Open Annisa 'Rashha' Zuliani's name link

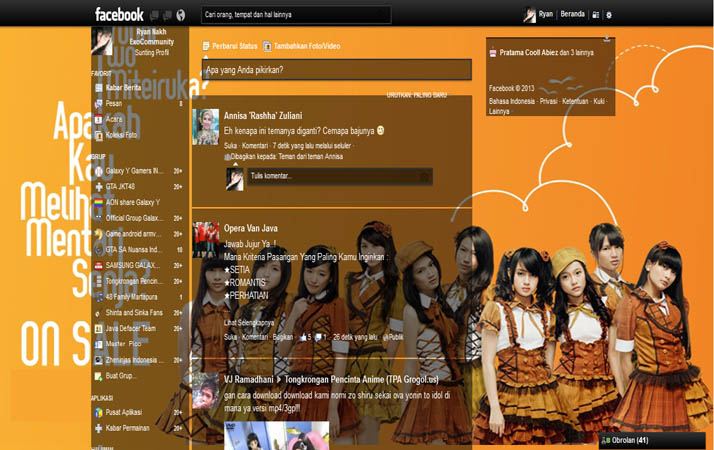click(x=263, y=116)
